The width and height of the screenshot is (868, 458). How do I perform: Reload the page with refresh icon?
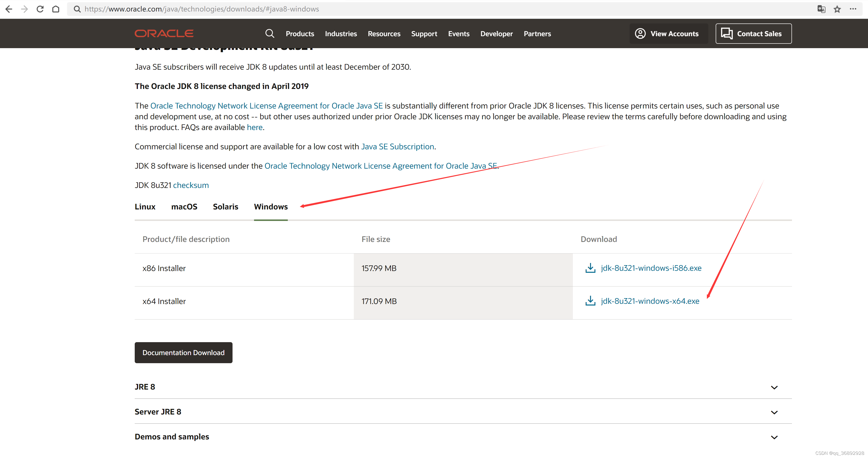click(40, 9)
